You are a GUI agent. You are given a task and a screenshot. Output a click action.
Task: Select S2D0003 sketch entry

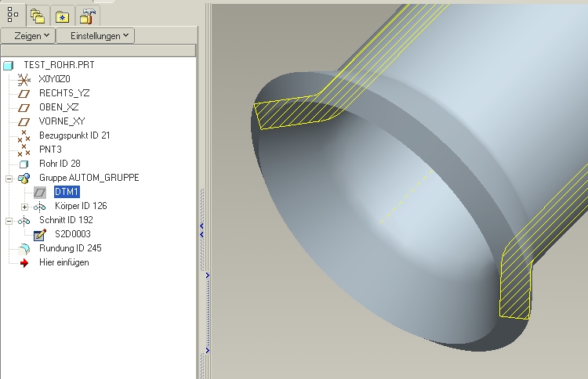click(73, 234)
